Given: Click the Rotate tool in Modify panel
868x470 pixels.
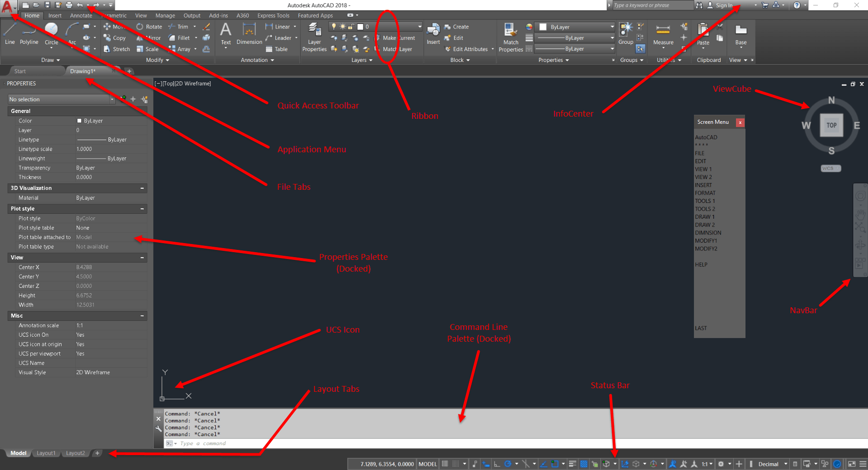Looking at the screenshot, I should click(149, 27).
